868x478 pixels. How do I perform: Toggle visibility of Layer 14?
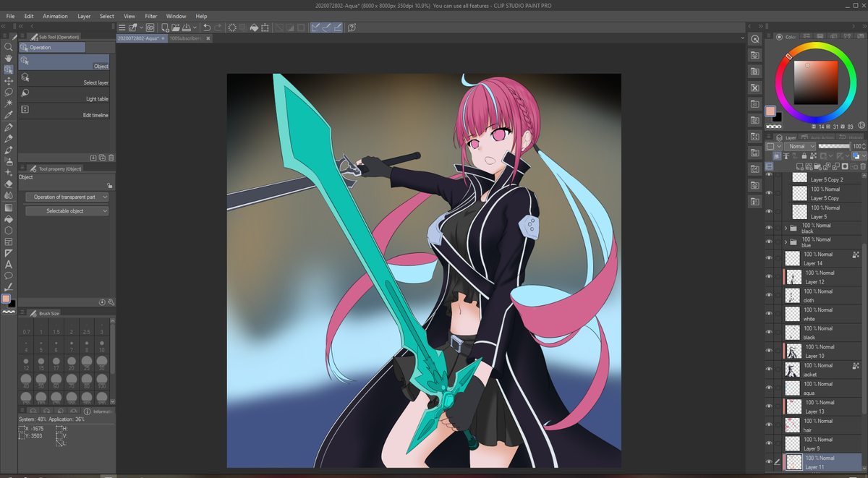click(x=768, y=259)
